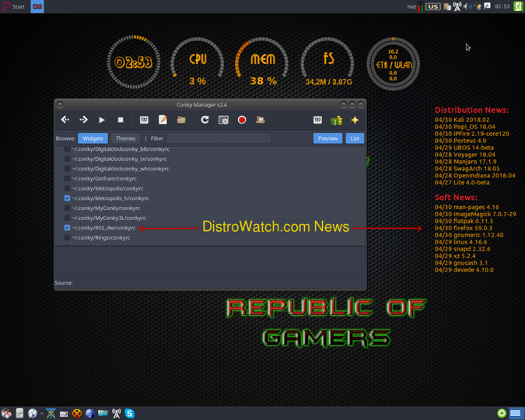Open the card-shaped dock icon
The height and width of the screenshot is (420, 525).
pos(64,414)
